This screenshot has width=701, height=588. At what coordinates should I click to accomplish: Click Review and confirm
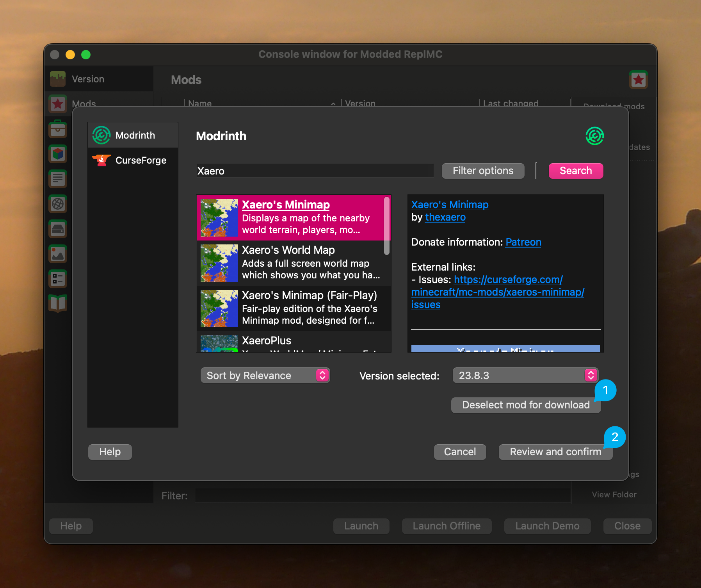[555, 452]
